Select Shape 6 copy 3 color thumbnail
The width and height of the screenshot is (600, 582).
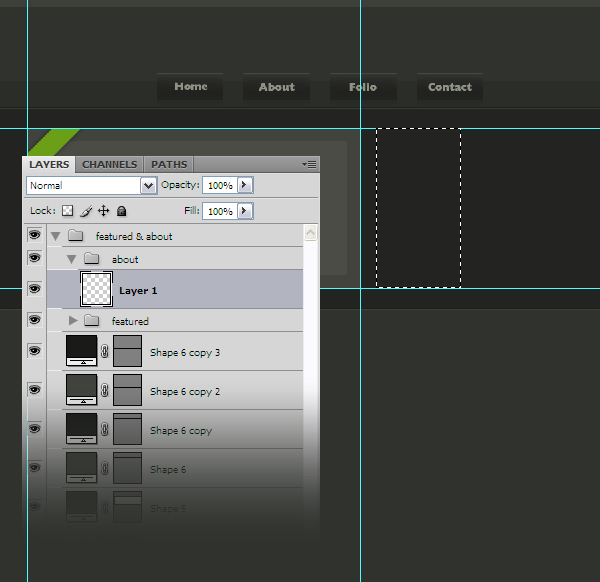(82, 351)
